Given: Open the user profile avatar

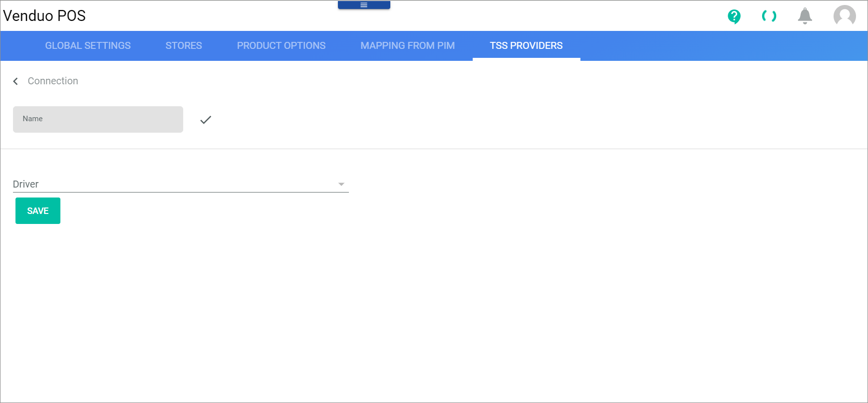Looking at the screenshot, I should click(845, 16).
